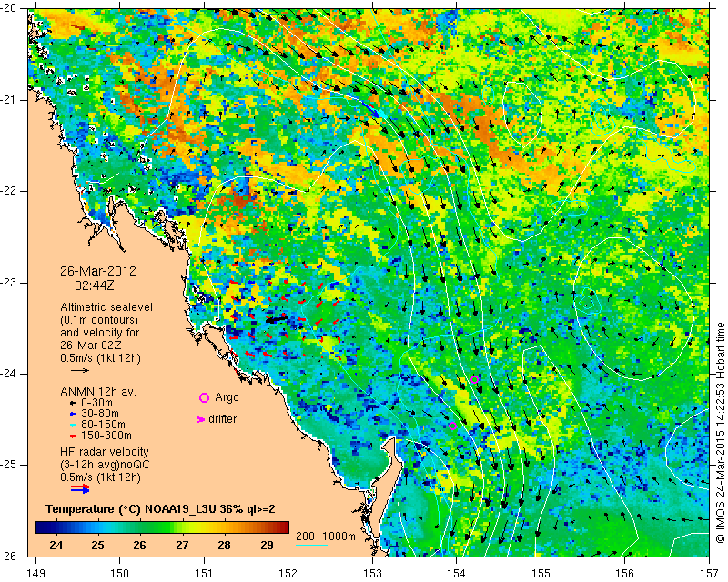
Task: Click the Argo float marker near 24.6S 154E
Action: pyautogui.click(x=452, y=426)
